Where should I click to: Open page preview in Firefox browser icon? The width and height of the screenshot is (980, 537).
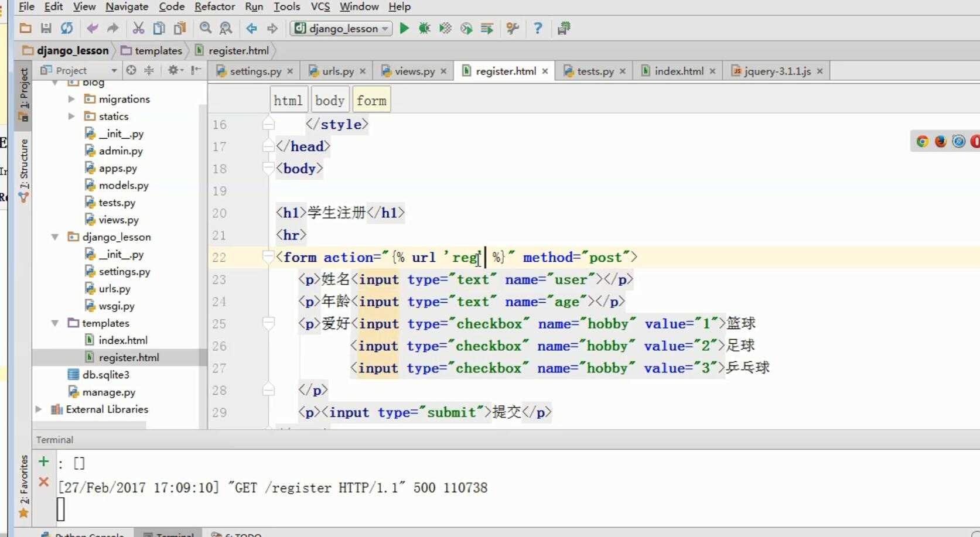(x=941, y=141)
